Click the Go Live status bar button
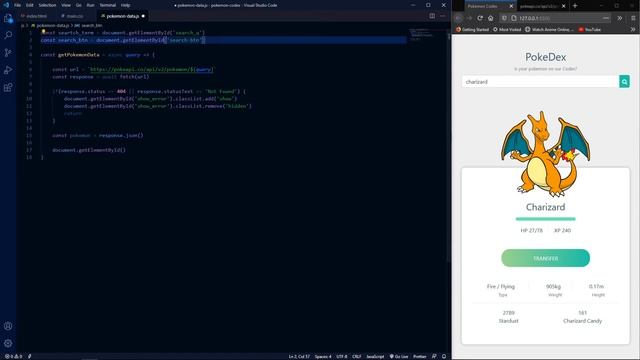Screen dimensions: 640x360 [399, 356]
